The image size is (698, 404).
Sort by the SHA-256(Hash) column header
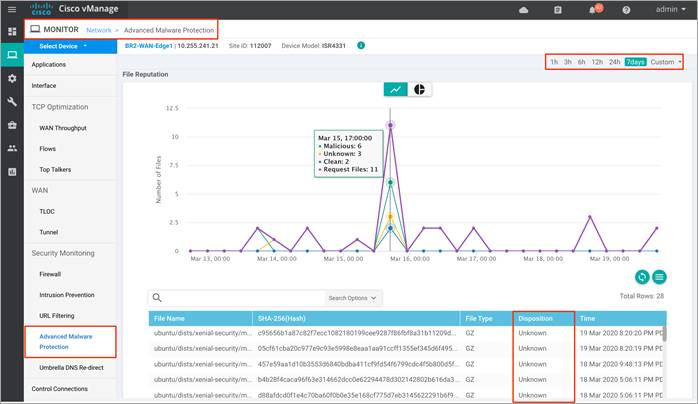tap(356, 319)
